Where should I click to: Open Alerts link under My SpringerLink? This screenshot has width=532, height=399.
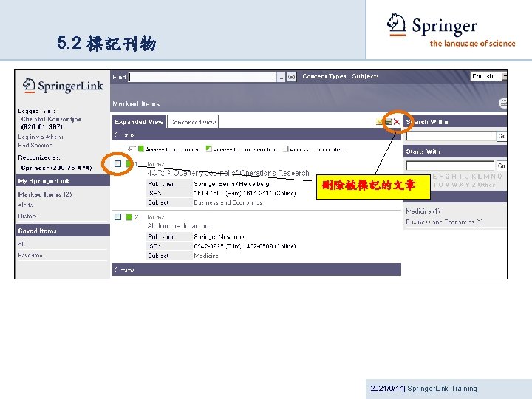pyautogui.click(x=25, y=205)
